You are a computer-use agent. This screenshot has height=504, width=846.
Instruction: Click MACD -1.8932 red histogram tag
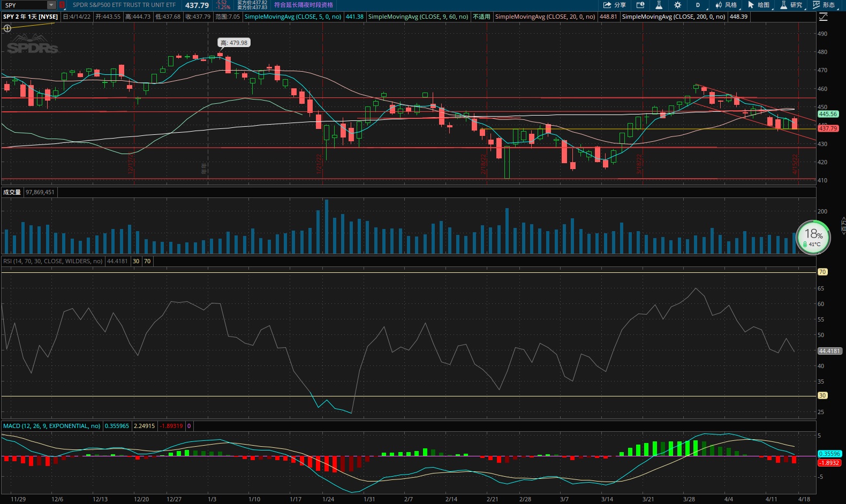pyautogui.click(x=829, y=463)
